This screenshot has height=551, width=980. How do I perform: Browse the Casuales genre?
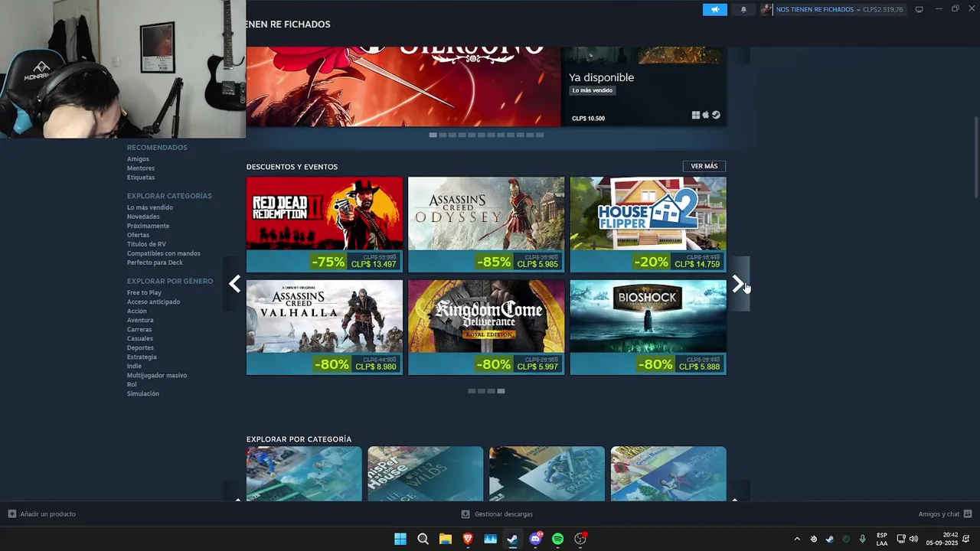[140, 338]
